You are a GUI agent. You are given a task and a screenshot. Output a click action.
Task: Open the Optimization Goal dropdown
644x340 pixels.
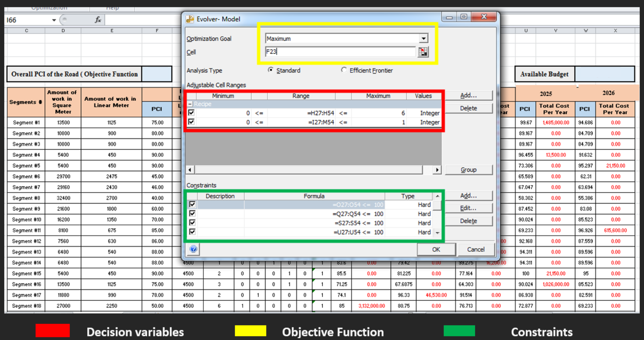423,38
